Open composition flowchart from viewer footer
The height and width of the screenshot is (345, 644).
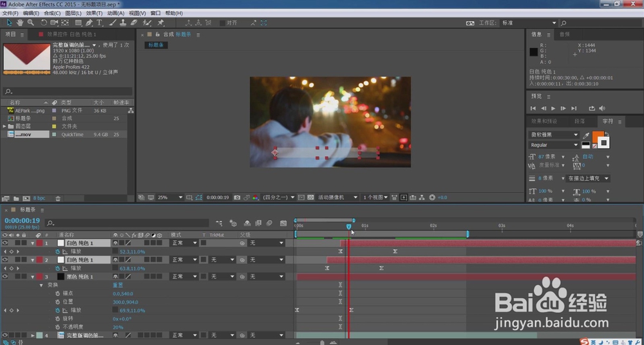(x=422, y=197)
